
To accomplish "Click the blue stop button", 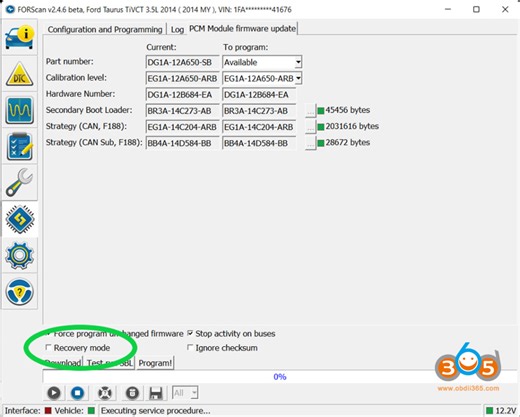I will (x=77, y=393).
